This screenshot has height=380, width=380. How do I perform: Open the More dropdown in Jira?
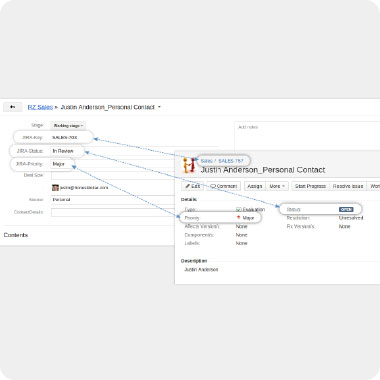pyautogui.click(x=277, y=186)
